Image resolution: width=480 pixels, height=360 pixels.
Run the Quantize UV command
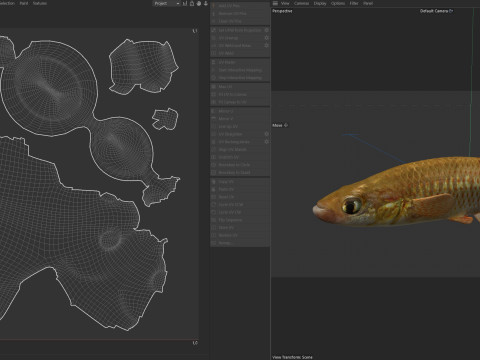(240, 157)
